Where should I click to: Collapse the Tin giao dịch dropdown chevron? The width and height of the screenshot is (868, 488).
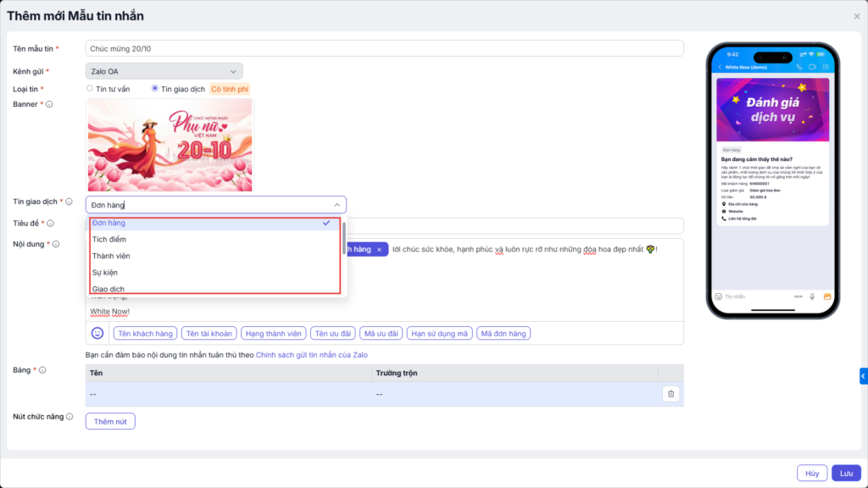[x=337, y=205]
